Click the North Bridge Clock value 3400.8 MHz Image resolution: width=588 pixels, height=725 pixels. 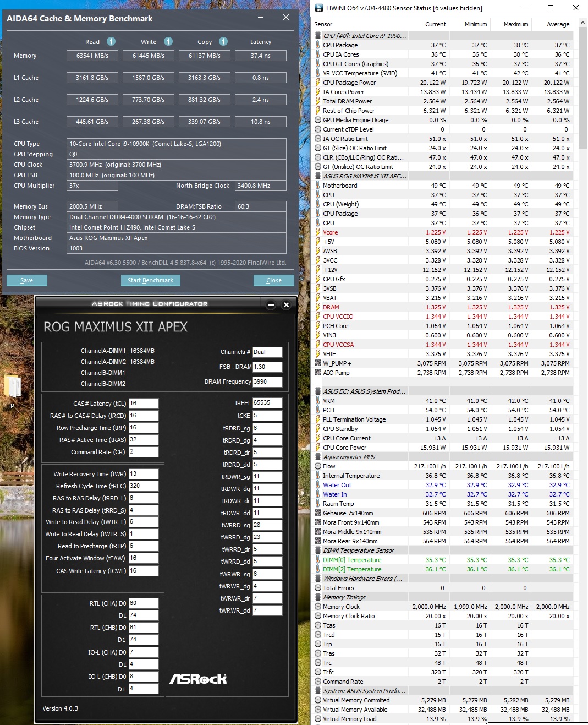pyautogui.click(x=260, y=186)
